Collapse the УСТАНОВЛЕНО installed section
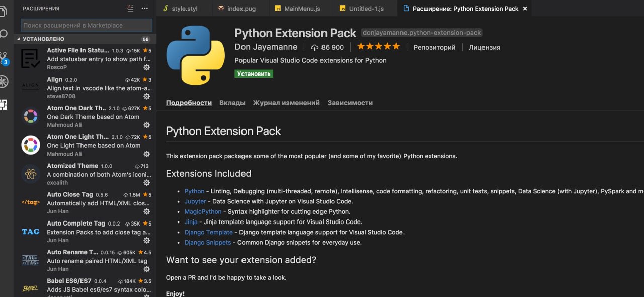The height and width of the screenshot is (297, 644). coord(19,39)
